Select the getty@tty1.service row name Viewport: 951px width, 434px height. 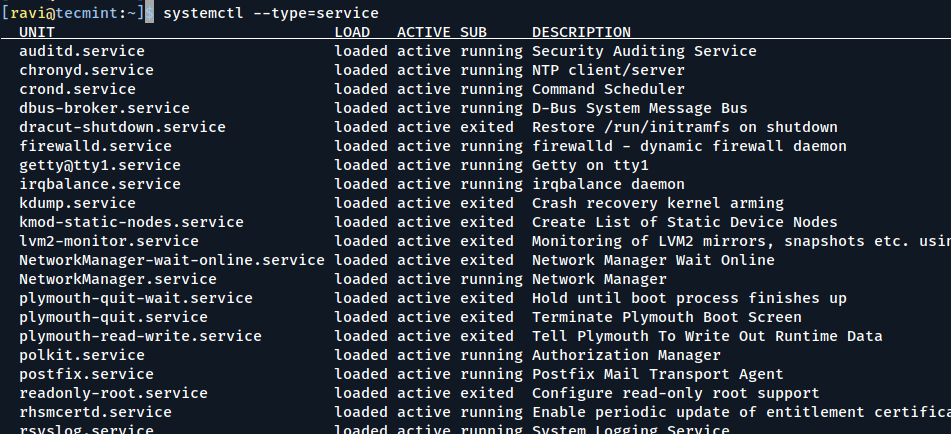click(100, 165)
